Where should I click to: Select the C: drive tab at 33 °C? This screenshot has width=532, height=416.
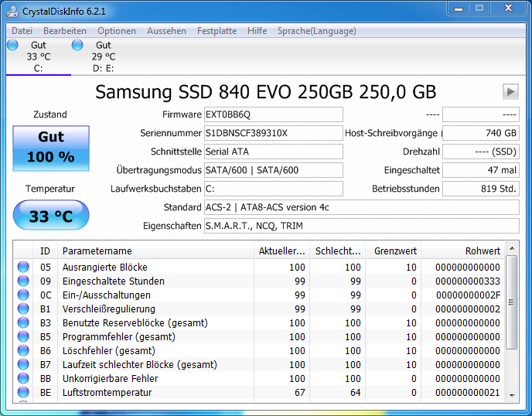coord(39,56)
